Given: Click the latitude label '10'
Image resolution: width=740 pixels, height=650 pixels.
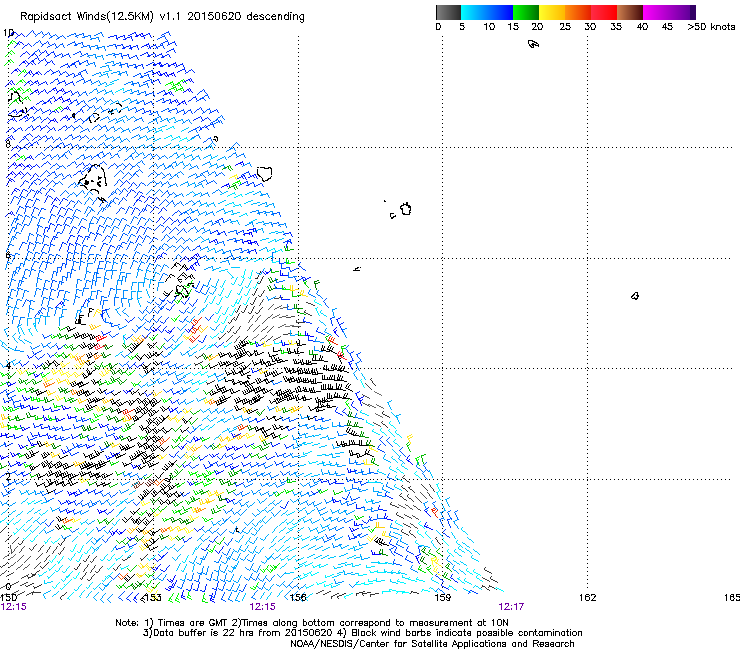Looking at the screenshot, I should 8,33.
